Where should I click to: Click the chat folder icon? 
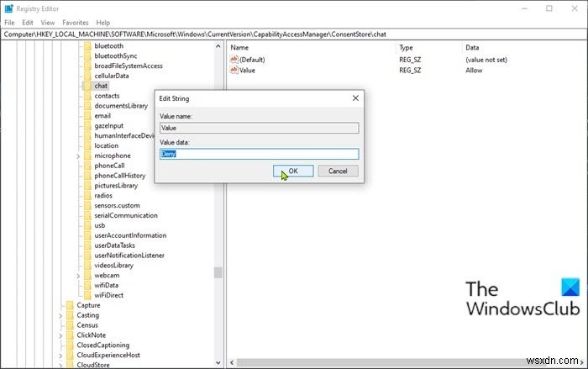pyautogui.click(x=87, y=86)
